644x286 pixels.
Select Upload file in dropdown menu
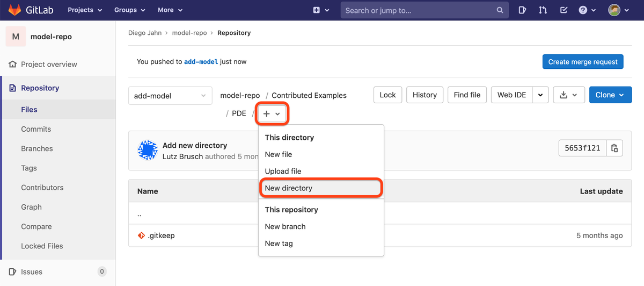(x=283, y=171)
